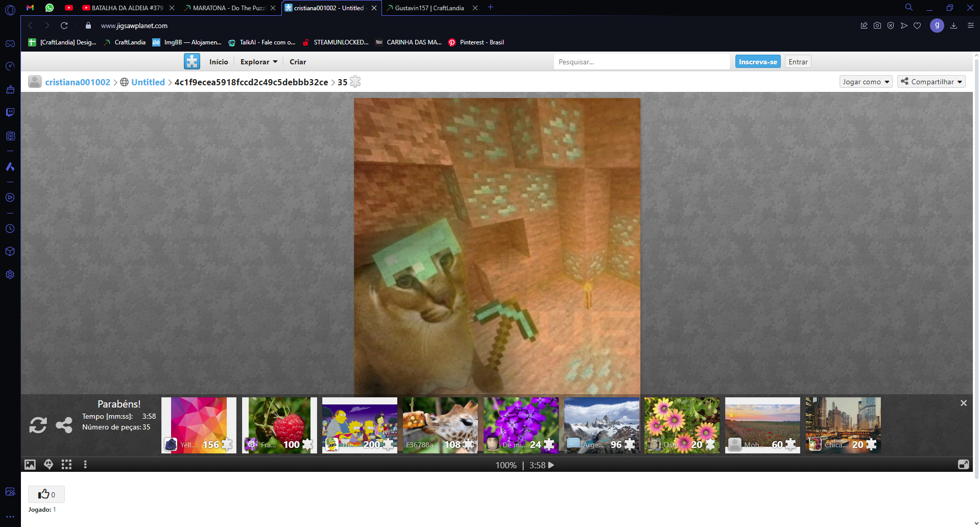Open the Explorar dropdown menu
The height and width of the screenshot is (527, 980).
pos(259,62)
